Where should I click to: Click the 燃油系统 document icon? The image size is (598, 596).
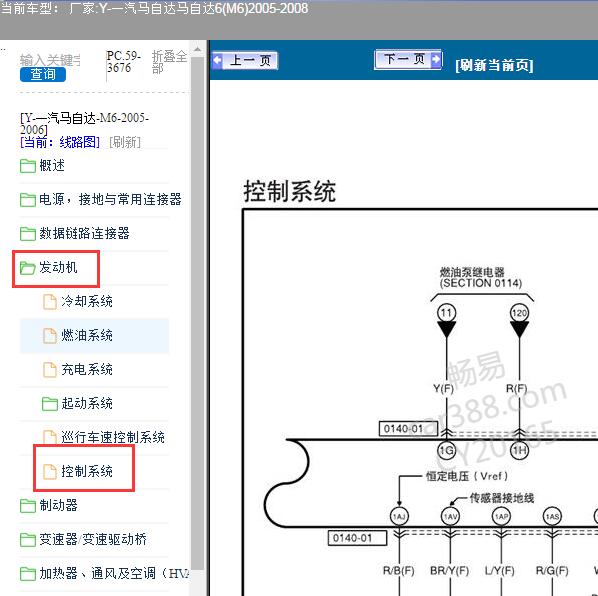coord(50,336)
